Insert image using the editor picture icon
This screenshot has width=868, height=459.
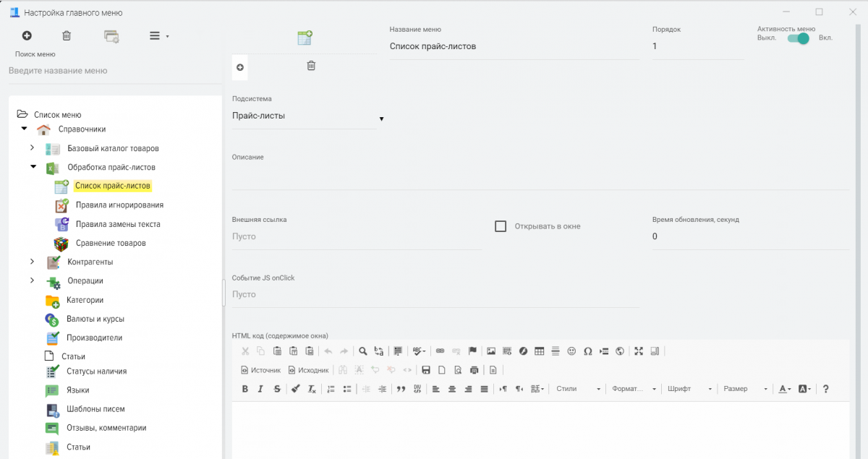tap(491, 351)
